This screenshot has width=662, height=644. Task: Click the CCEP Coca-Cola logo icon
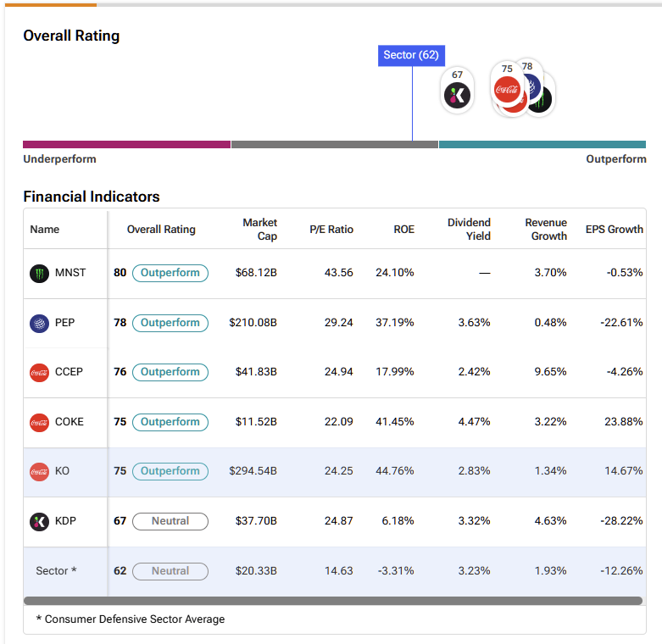click(x=39, y=372)
